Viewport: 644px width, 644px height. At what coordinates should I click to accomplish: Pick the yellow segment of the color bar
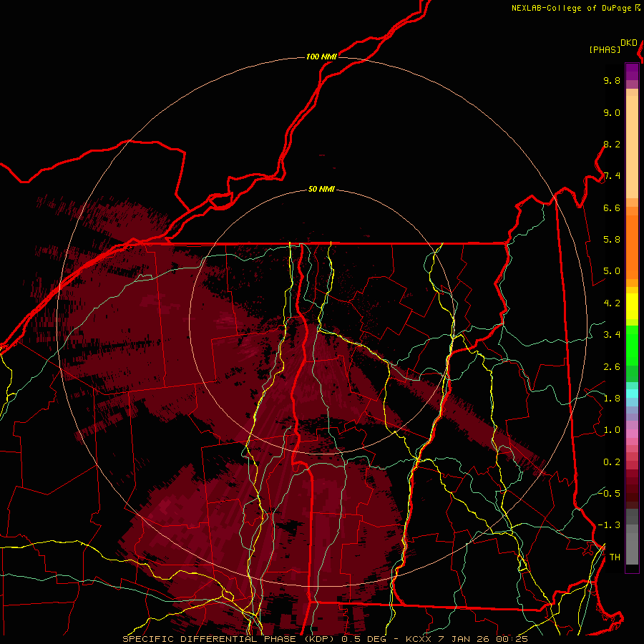(x=632, y=306)
